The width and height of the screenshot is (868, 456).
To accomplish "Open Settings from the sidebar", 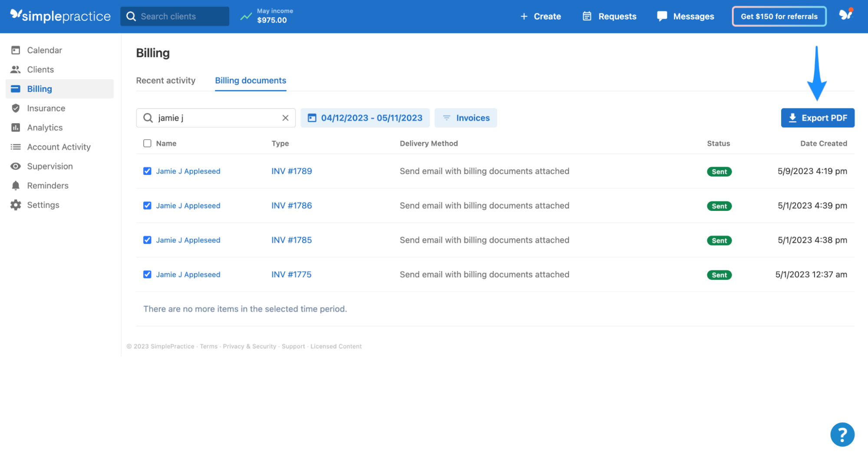I will pyautogui.click(x=43, y=205).
